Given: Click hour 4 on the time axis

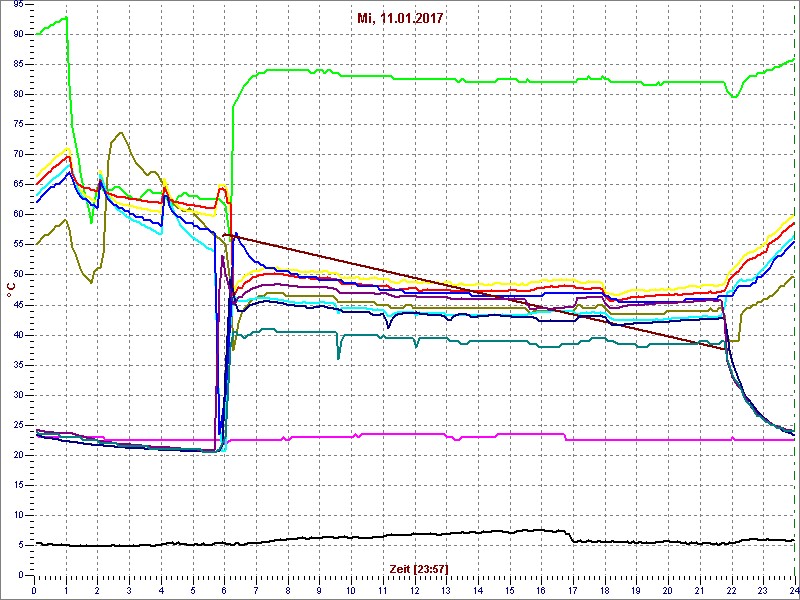Looking at the screenshot, I should [x=161, y=590].
